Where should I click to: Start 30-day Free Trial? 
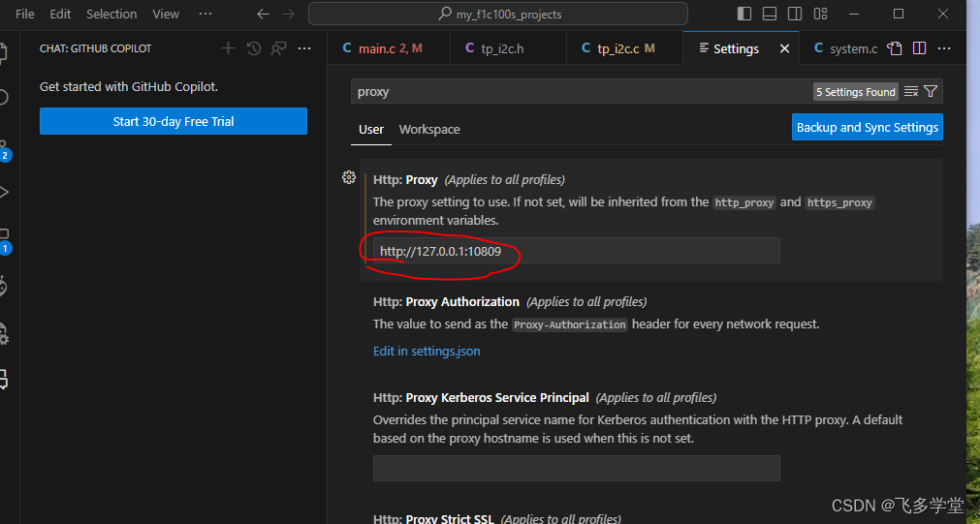[174, 121]
